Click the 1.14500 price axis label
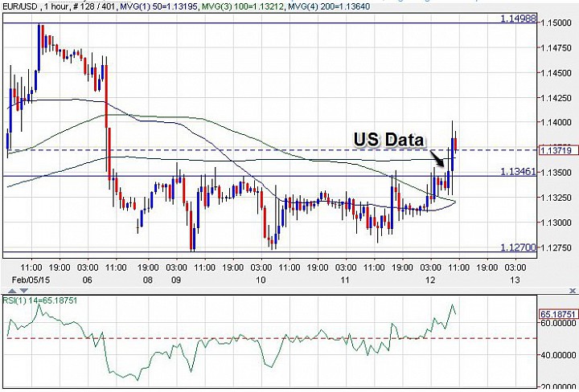579x392 pixels. [556, 73]
